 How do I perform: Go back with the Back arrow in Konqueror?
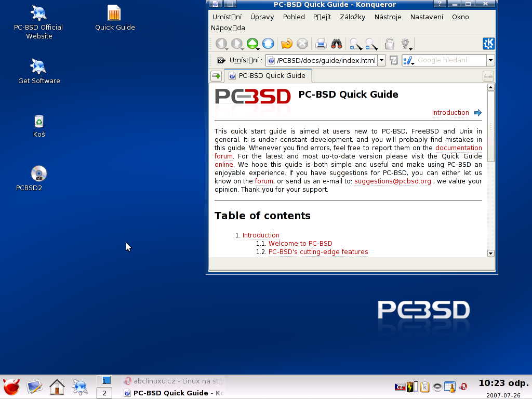click(x=221, y=44)
